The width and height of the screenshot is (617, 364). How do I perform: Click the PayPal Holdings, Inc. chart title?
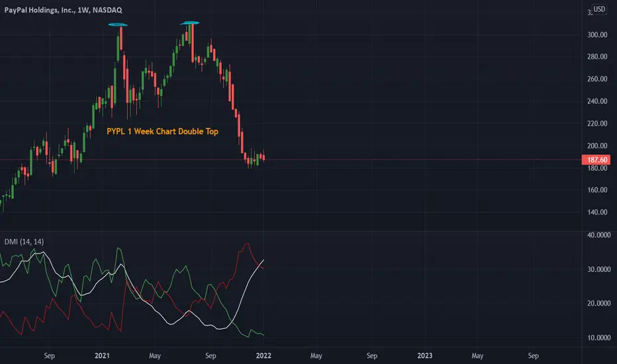(63, 10)
